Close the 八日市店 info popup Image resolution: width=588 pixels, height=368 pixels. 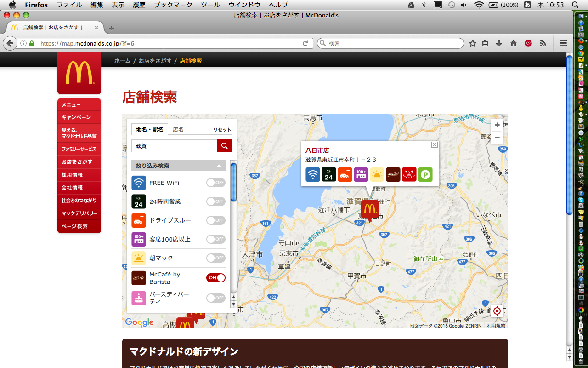point(435,144)
